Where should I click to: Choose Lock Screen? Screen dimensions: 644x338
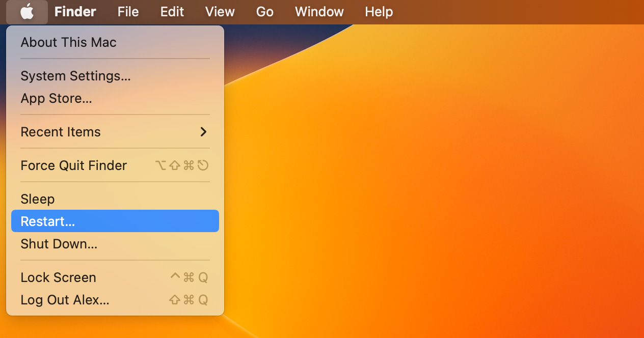[115, 277]
